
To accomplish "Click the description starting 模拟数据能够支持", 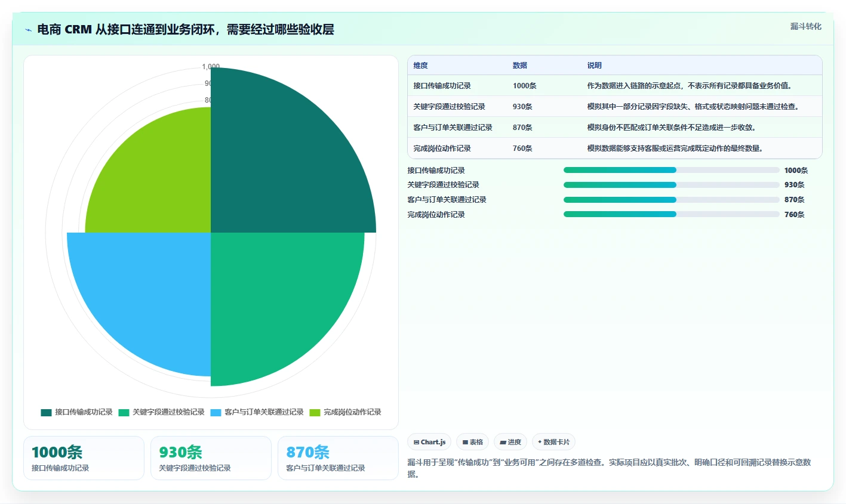I will (x=676, y=149).
